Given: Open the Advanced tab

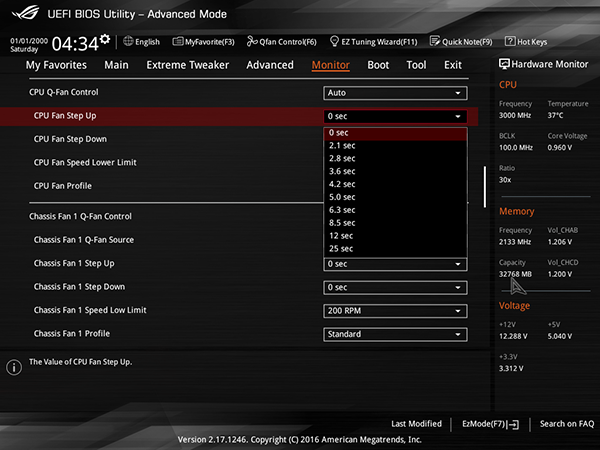Looking at the screenshot, I should tap(270, 65).
